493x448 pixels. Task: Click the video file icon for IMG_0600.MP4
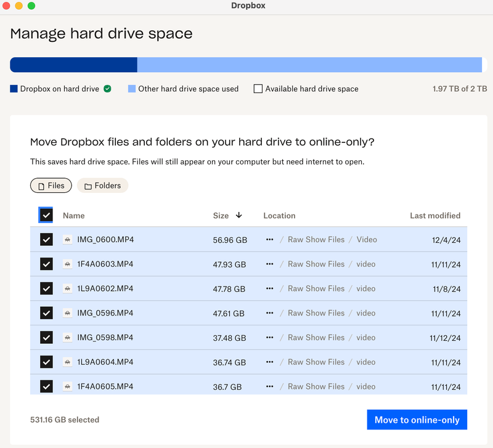(x=68, y=240)
